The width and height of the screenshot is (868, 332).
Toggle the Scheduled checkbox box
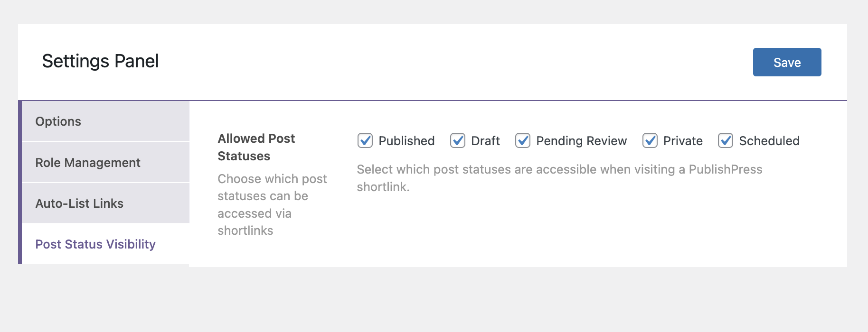[x=725, y=141]
